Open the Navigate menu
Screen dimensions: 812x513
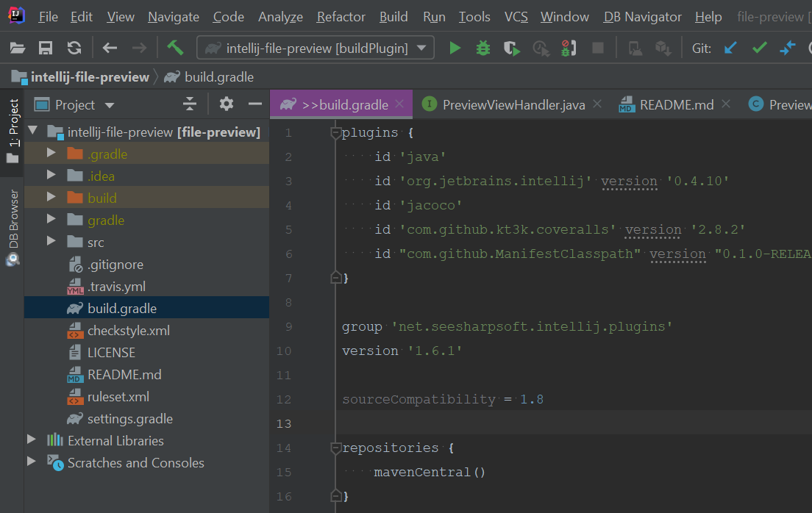tap(174, 17)
